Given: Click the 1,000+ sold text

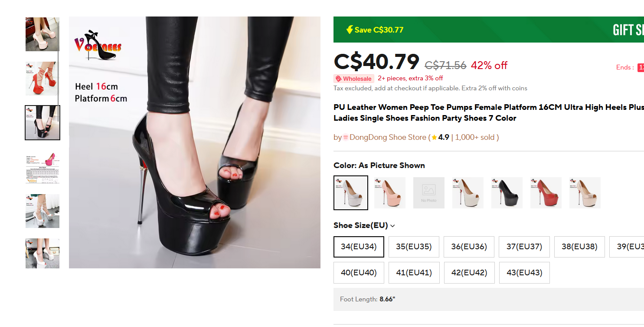Looking at the screenshot, I should tap(475, 137).
